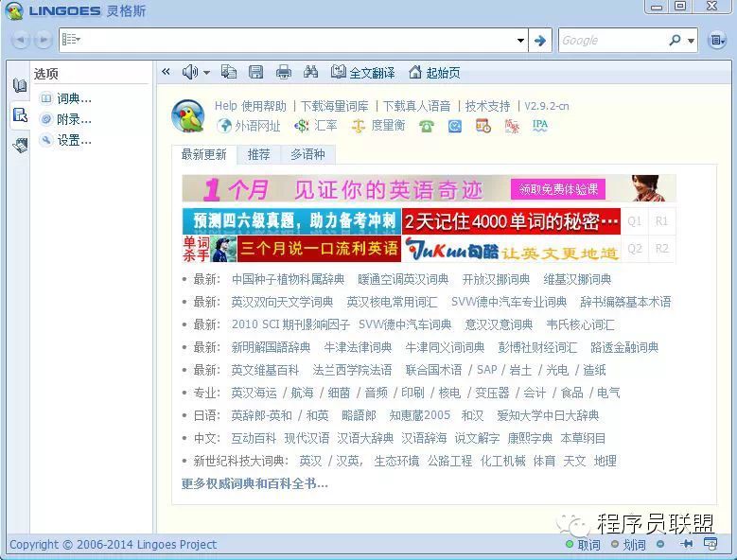Screen dimensions: 737x560
Task: Open 度量衡 unit converter
Action: pyautogui.click(x=378, y=126)
